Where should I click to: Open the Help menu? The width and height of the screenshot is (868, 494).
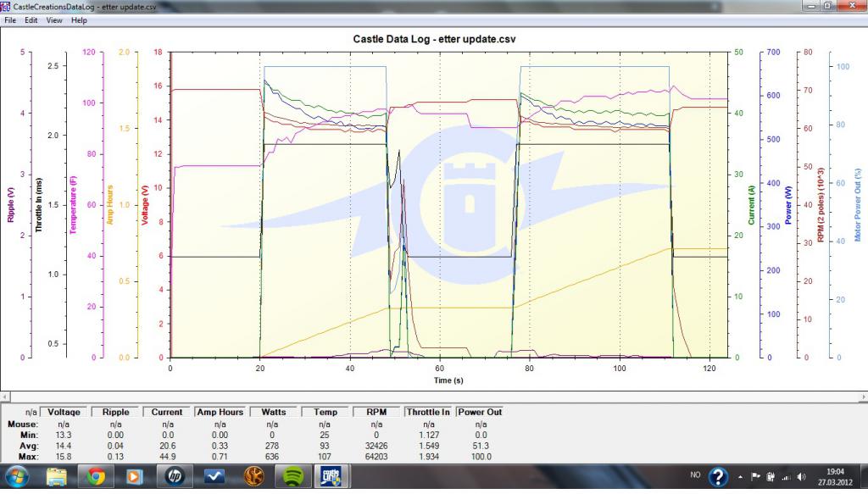point(79,20)
